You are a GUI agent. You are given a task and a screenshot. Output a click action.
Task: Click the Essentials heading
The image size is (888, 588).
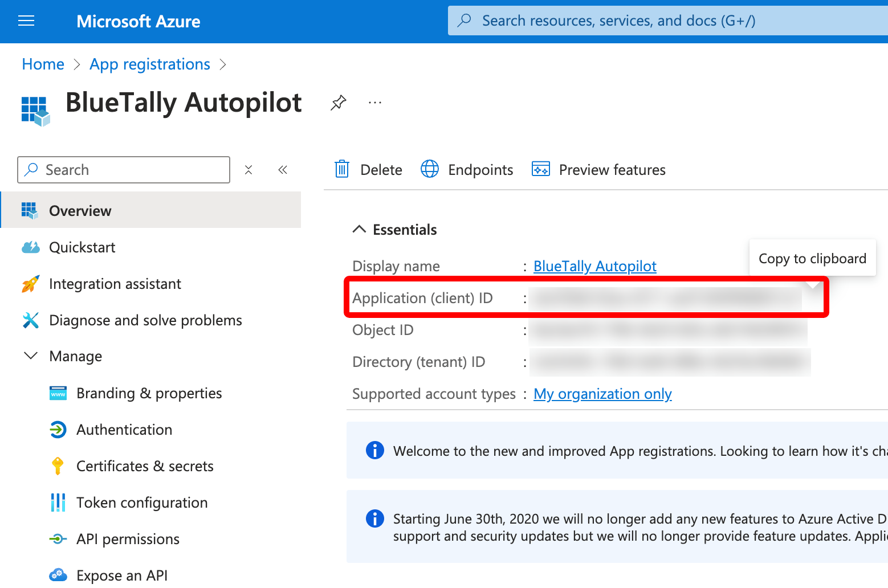coord(405,230)
